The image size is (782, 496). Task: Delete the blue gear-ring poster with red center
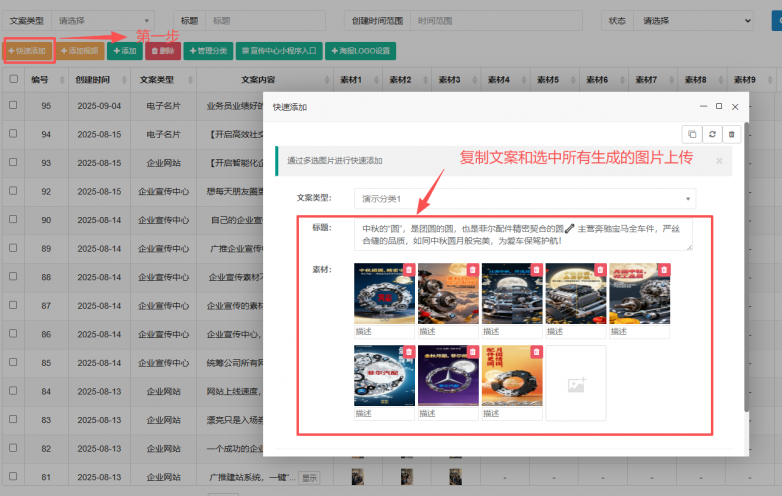pos(408,270)
